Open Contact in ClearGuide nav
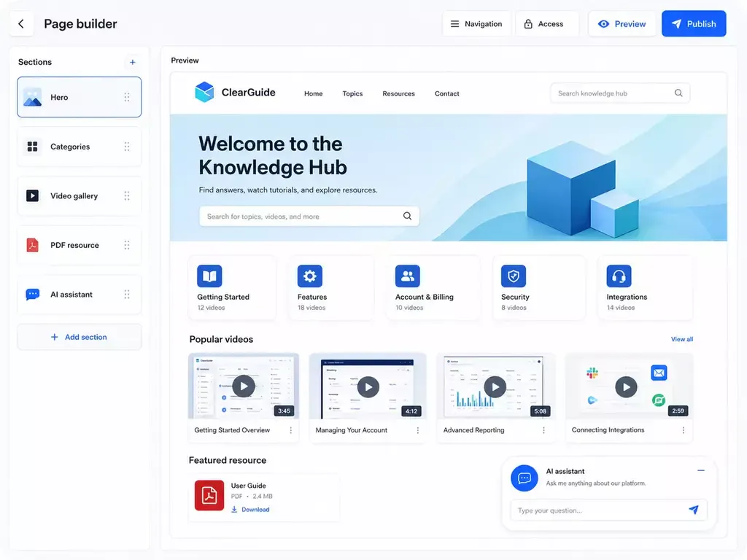The width and height of the screenshot is (747, 560). pos(447,94)
